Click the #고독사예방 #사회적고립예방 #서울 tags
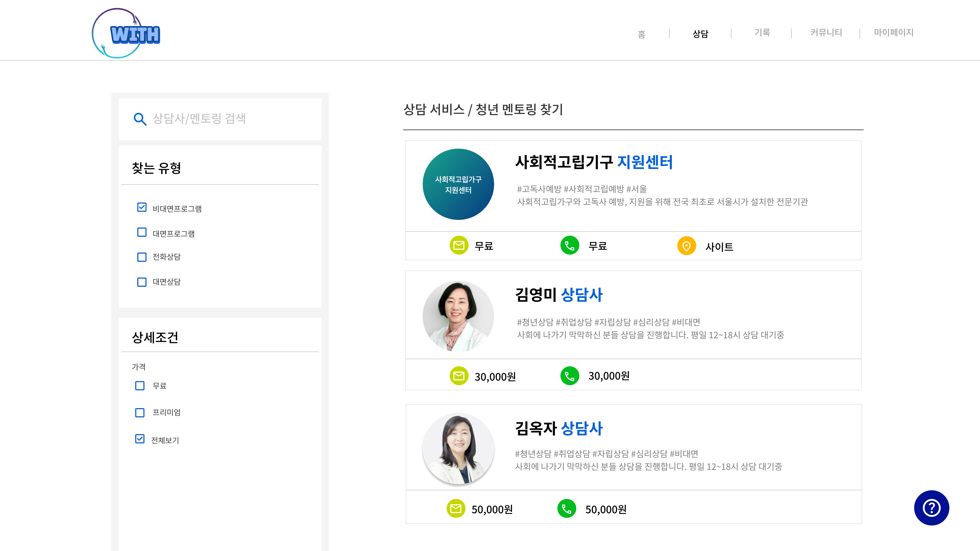980x551 pixels. pos(582,189)
